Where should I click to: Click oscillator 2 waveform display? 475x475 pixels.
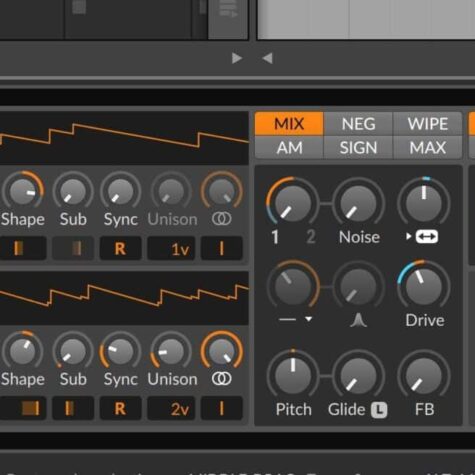[x=124, y=298]
